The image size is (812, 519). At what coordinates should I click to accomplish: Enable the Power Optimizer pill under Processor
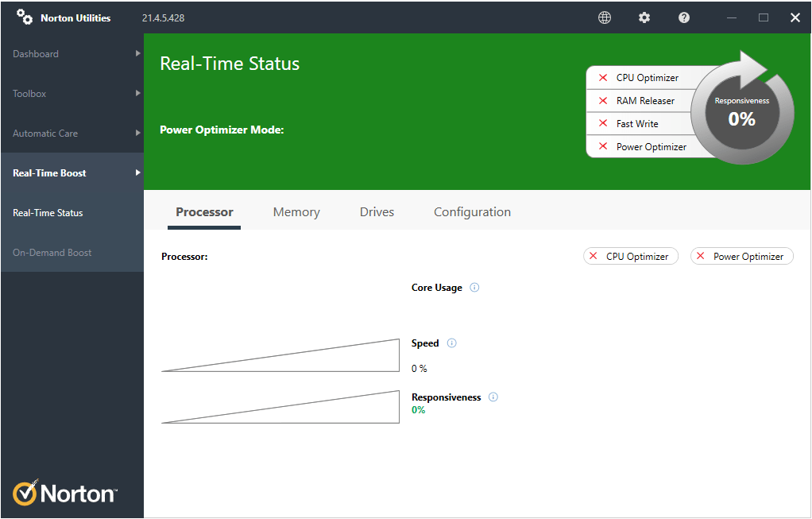(x=741, y=257)
